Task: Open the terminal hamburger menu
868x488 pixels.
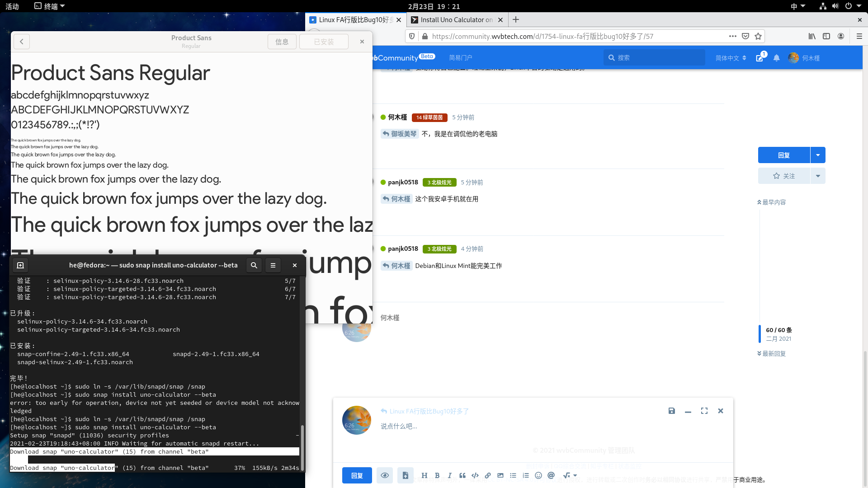Action: click(x=273, y=265)
